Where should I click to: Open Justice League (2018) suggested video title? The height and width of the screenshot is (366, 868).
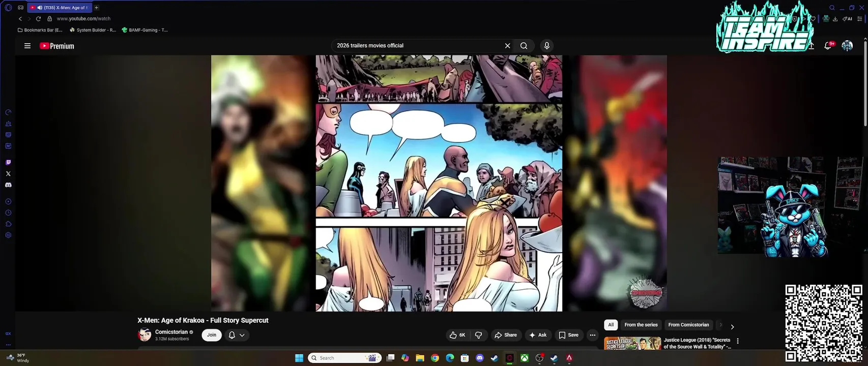[697, 343]
